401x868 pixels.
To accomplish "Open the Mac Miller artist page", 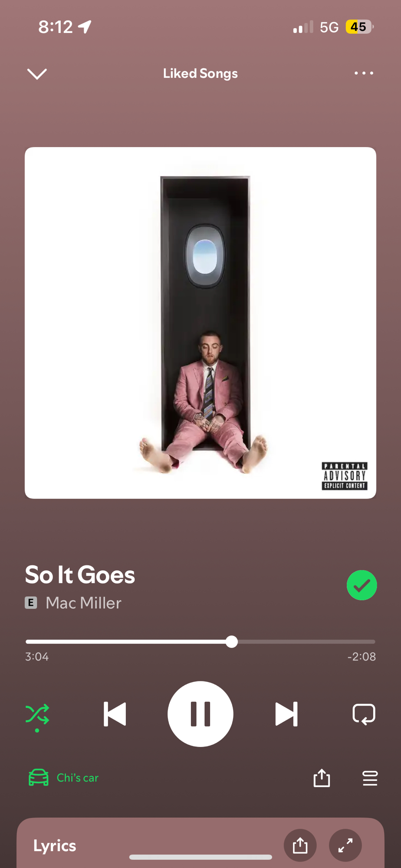I will tap(83, 603).
